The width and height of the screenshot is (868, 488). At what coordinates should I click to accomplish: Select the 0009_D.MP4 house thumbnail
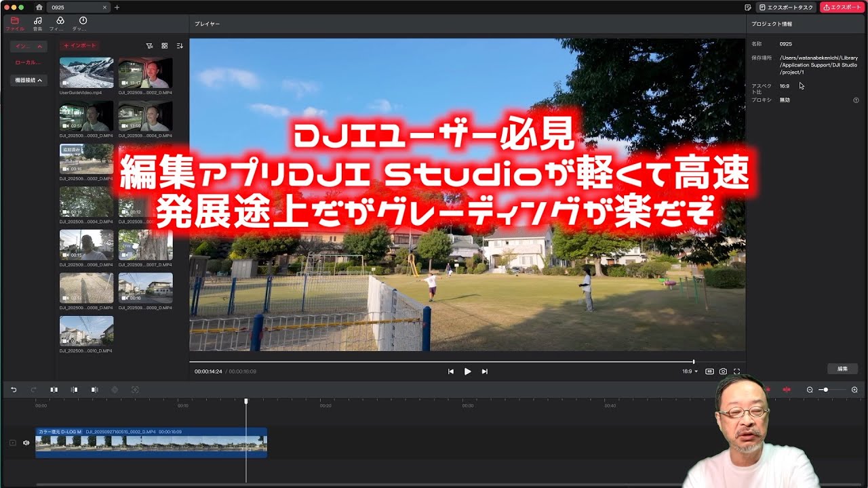tap(145, 289)
